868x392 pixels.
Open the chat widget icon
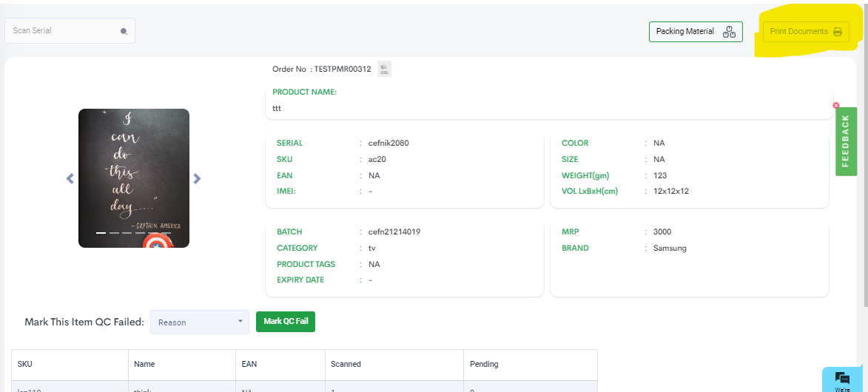pos(843,378)
